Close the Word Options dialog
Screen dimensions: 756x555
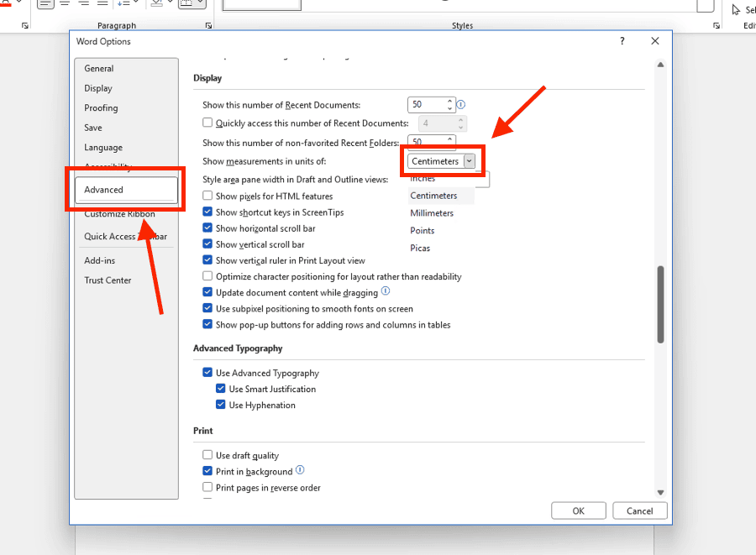tap(654, 41)
